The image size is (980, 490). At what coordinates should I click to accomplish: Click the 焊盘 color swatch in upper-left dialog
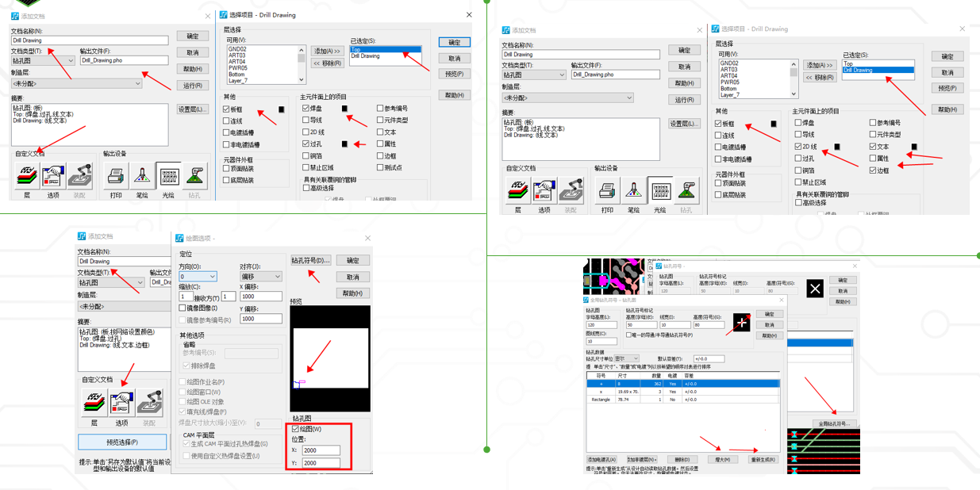click(344, 109)
